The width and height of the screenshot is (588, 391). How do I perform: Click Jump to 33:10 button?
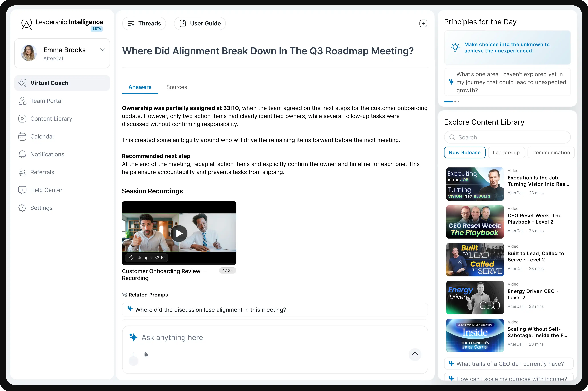(147, 258)
